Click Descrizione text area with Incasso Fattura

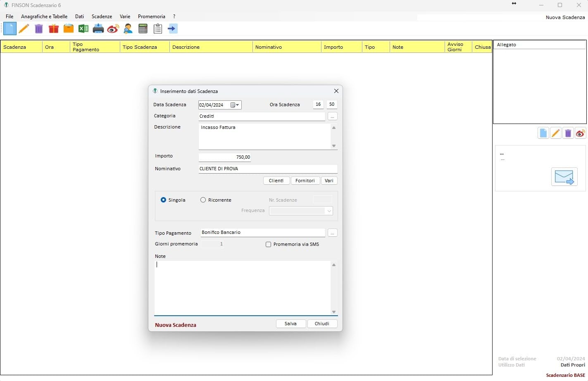click(264, 136)
